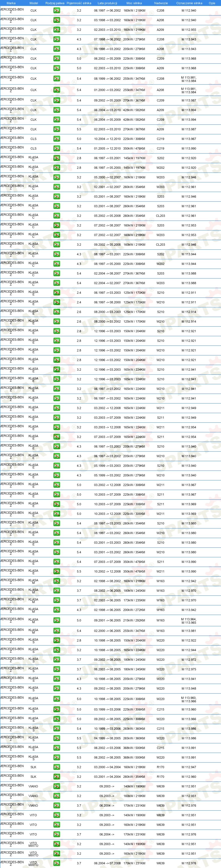Click fuel icon in CL203 M 112.946 row
The height and width of the screenshot is (868, 221).
57,245
